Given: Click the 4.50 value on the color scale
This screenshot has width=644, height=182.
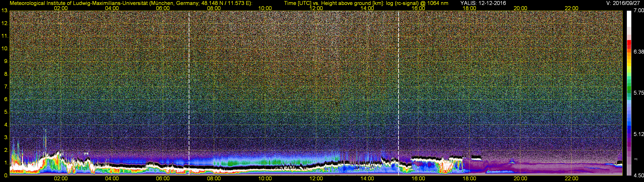Looking at the screenshot, I should click(638, 176).
